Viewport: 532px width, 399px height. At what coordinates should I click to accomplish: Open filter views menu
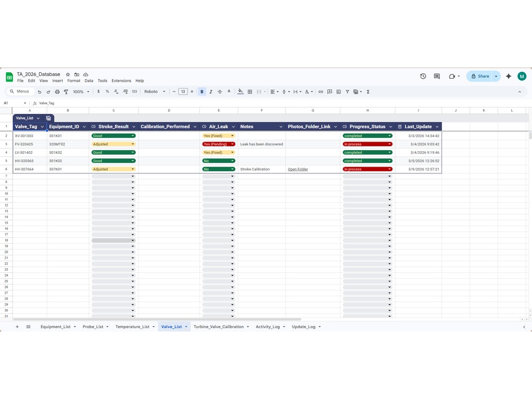(x=358, y=92)
